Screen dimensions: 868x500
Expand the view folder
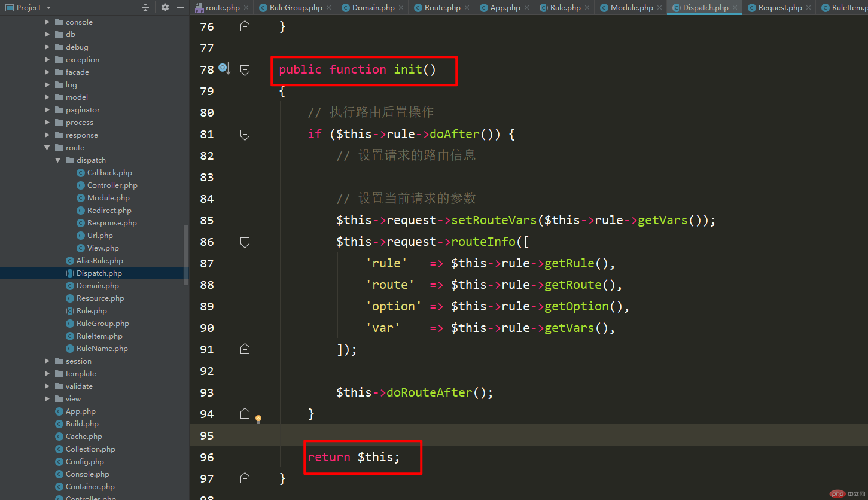click(47, 398)
